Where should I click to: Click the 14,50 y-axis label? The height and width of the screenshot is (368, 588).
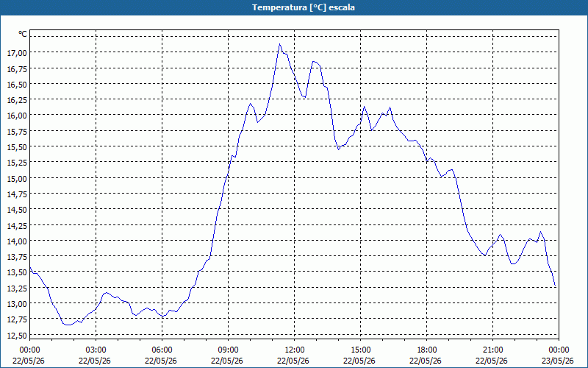17,210
